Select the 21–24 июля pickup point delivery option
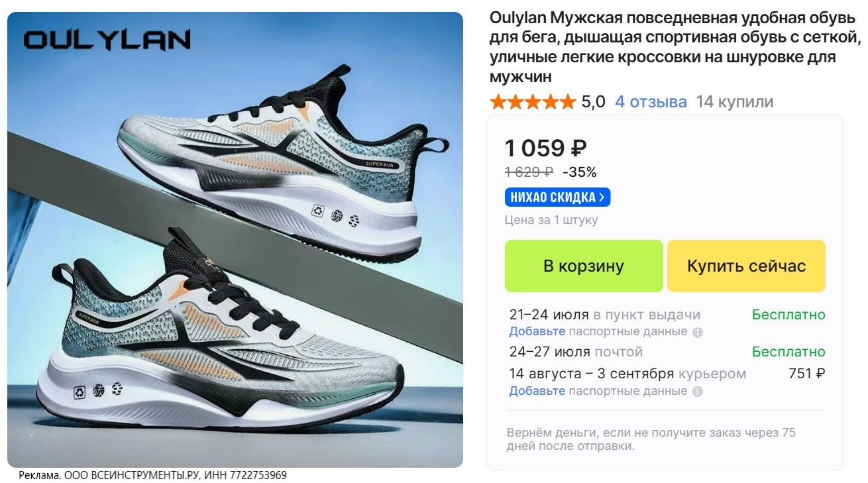Screen dimensions: 868x483 [667, 315]
